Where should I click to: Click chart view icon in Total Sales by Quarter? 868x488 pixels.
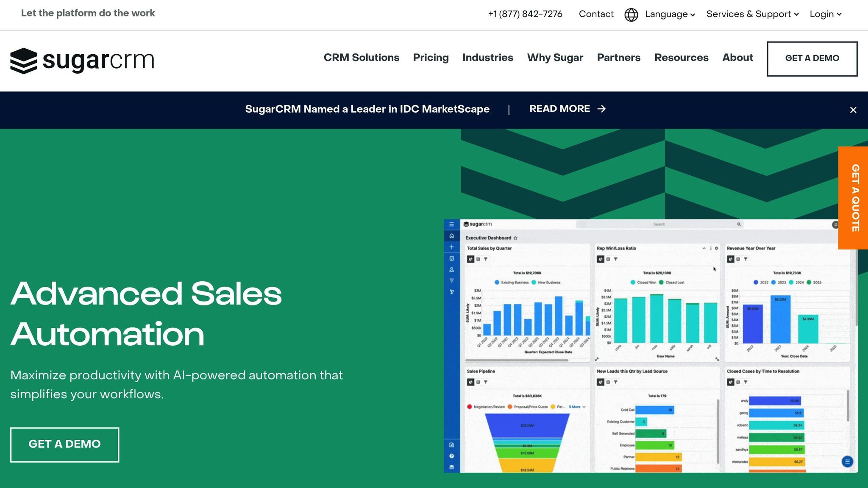(x=470, y=259)
